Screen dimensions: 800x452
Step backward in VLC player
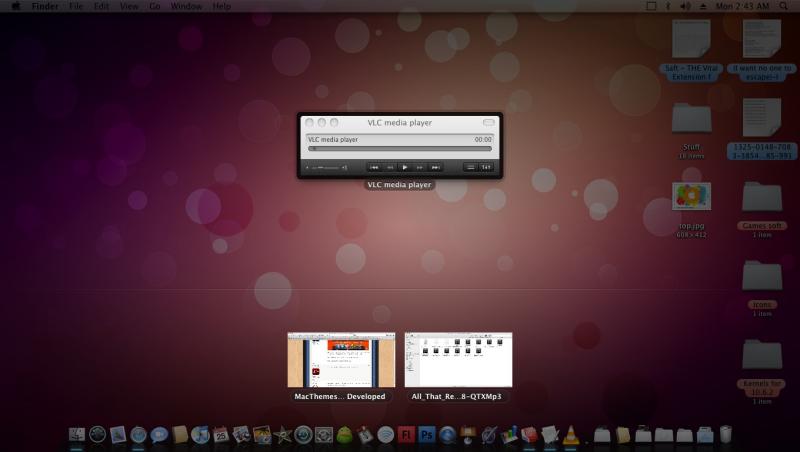pos(390,167)
